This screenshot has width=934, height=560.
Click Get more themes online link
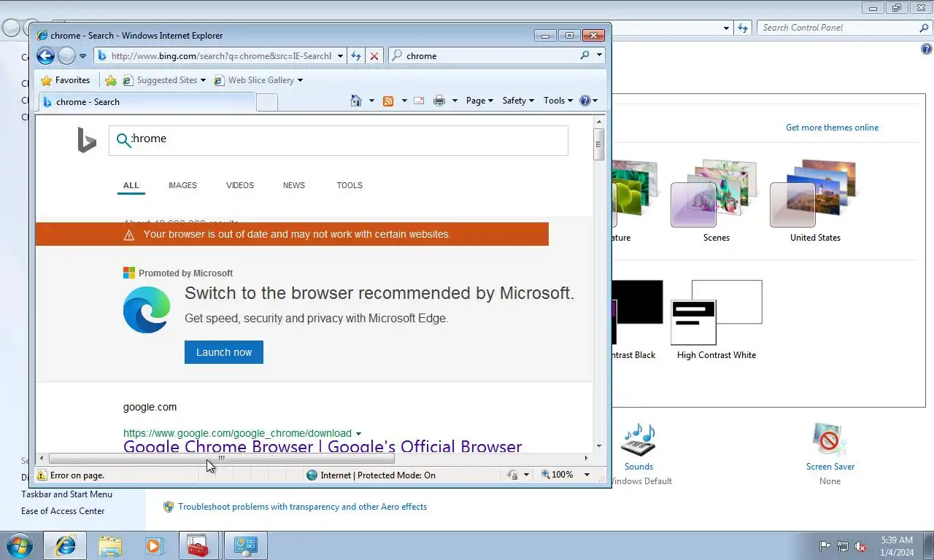click(x=832, y=128)
